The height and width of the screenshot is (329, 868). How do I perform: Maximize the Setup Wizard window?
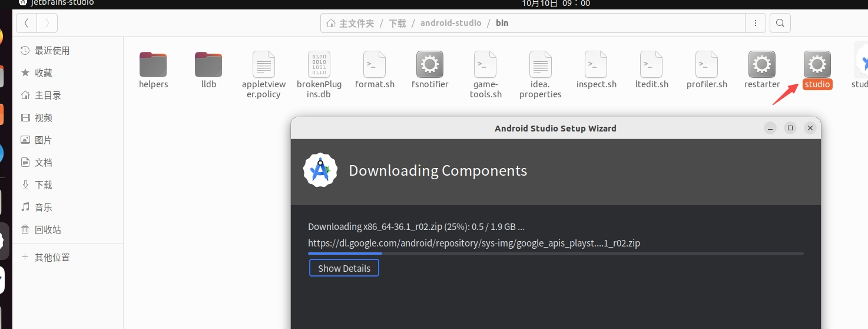pyautogui.click(x=790, y=128)
